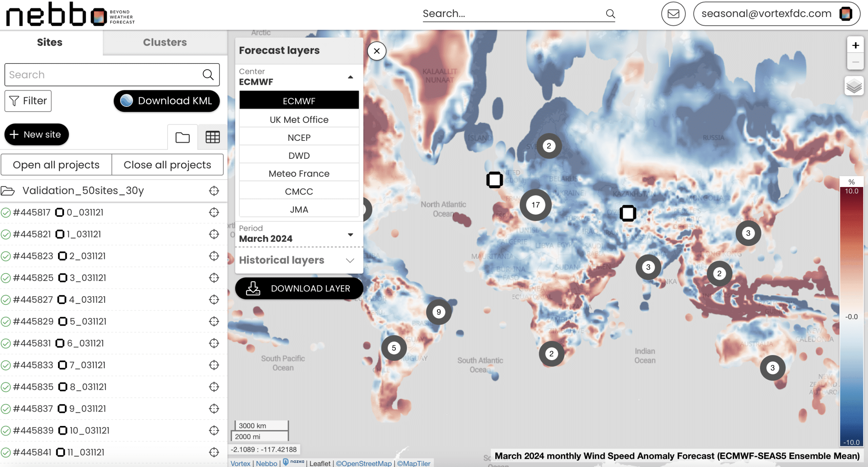Locate site #445823 on the map

click(214, 256)
